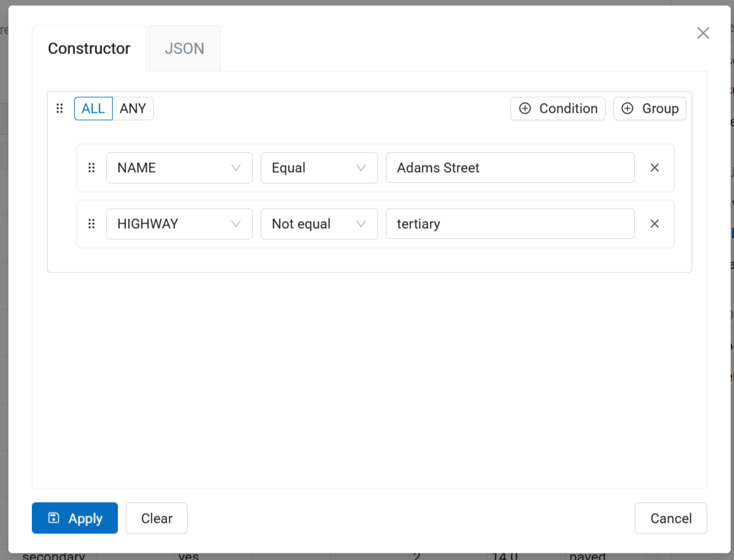Add a new Group
The image size is (734, 560).
coord(649,109)
